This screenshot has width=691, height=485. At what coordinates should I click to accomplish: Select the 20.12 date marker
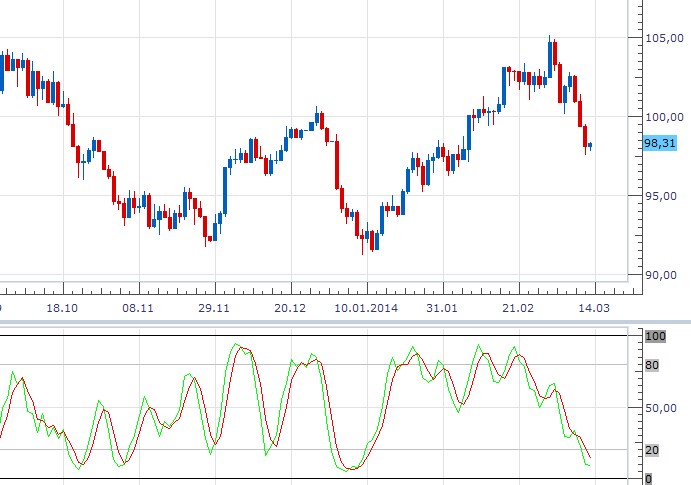coord(290,308)
